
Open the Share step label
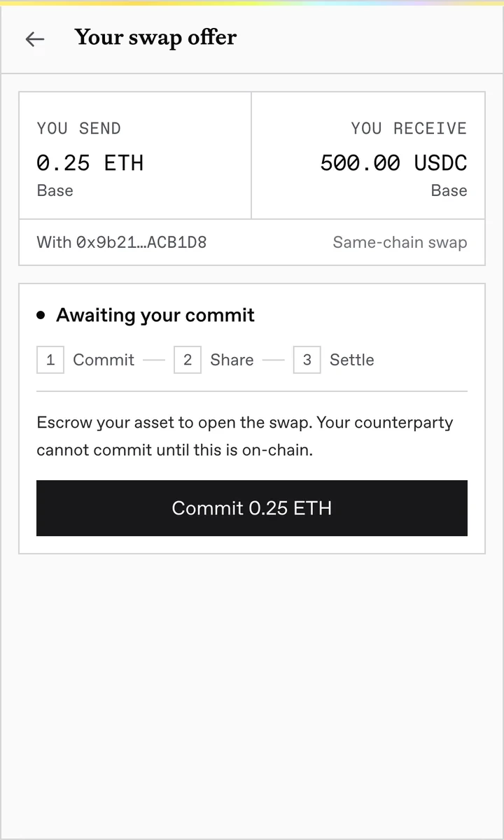coord(232,360)
